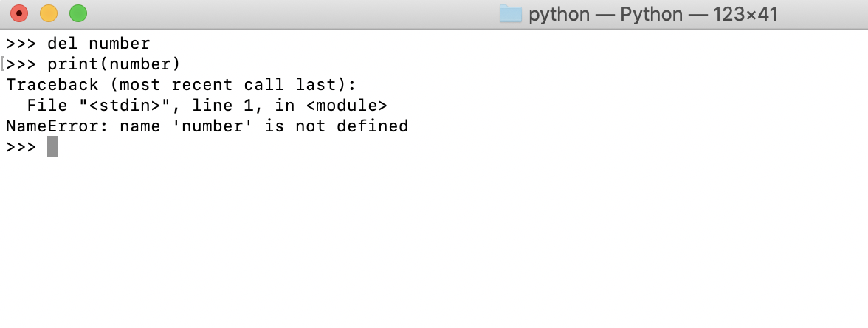Click the python folder proxy icon in title bar

(x=511, y=14)
